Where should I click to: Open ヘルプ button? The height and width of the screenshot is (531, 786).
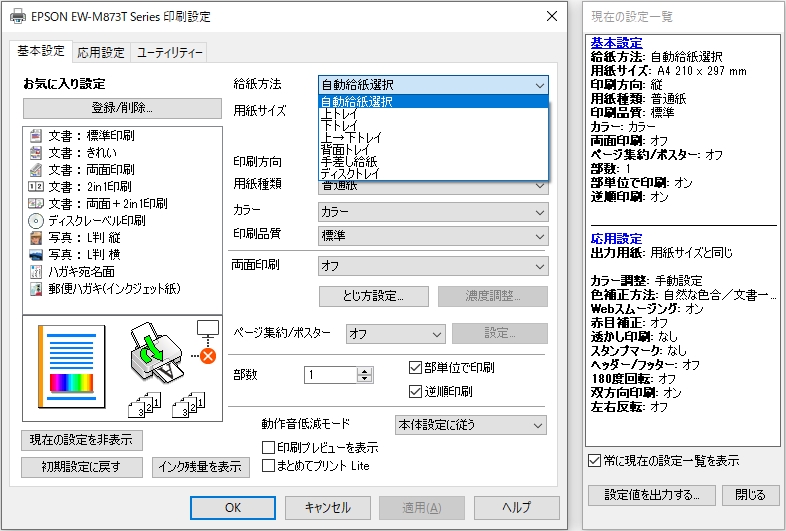517,508
